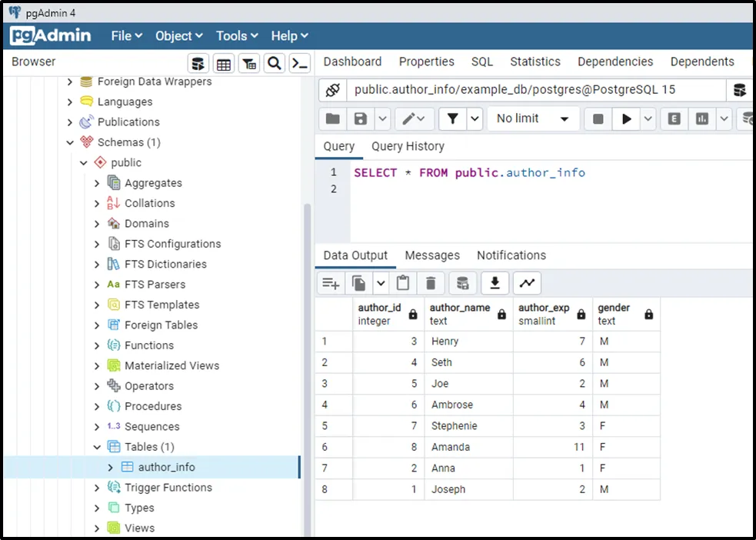Download the query results as file
The image size is (756, 540).
click(x=495, y=283)
